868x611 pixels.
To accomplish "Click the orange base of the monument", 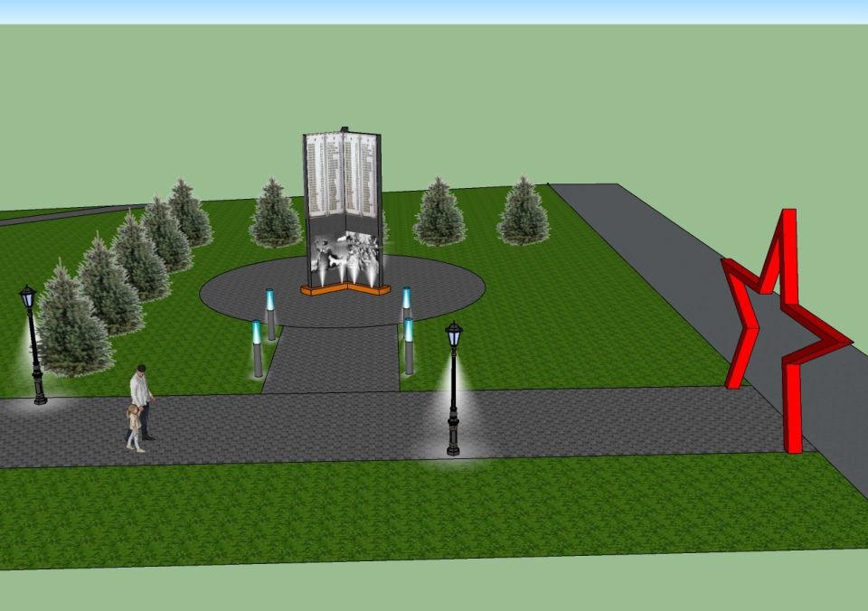I will click(x=344, y=290).
